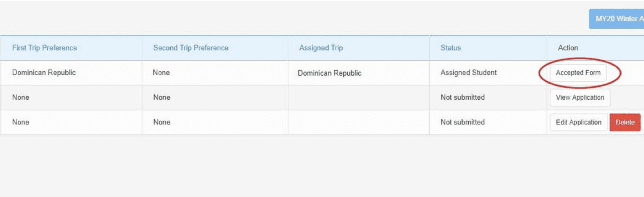This screenshot has width=644, height=197.
Task: Open the View Application button
Action: point(580,98)
